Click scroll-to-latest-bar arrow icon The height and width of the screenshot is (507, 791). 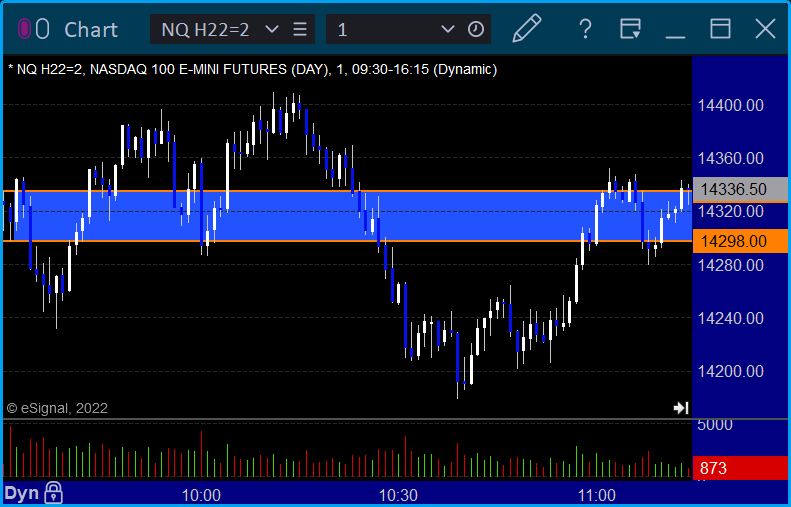[x=681, y=408]
